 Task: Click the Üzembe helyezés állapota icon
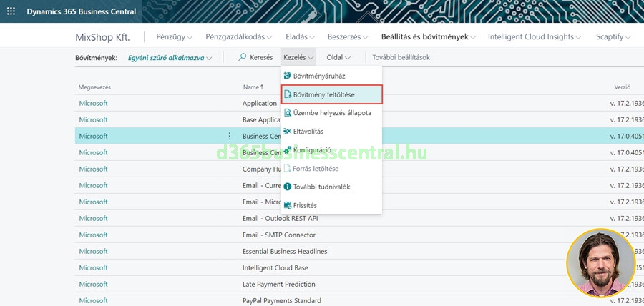pos(288,113)
